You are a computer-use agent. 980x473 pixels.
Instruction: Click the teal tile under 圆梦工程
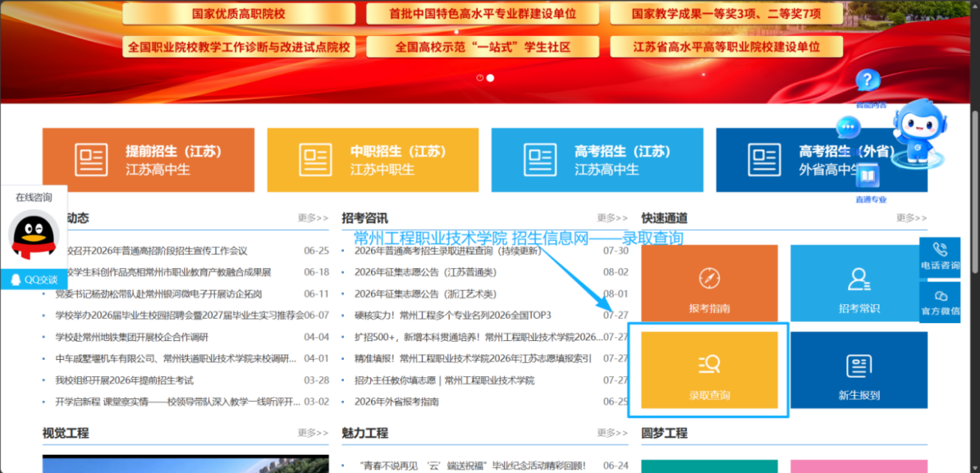710,466
